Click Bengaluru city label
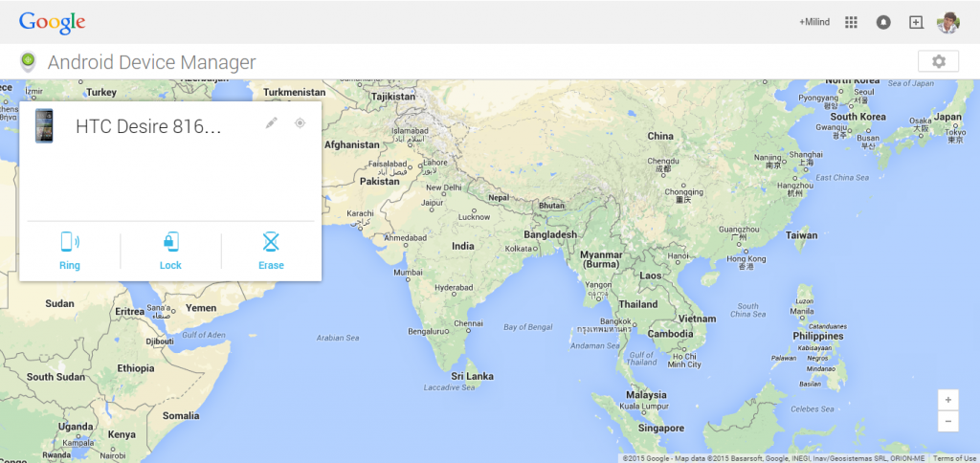 pyautogui.click(x=425, y=331)
